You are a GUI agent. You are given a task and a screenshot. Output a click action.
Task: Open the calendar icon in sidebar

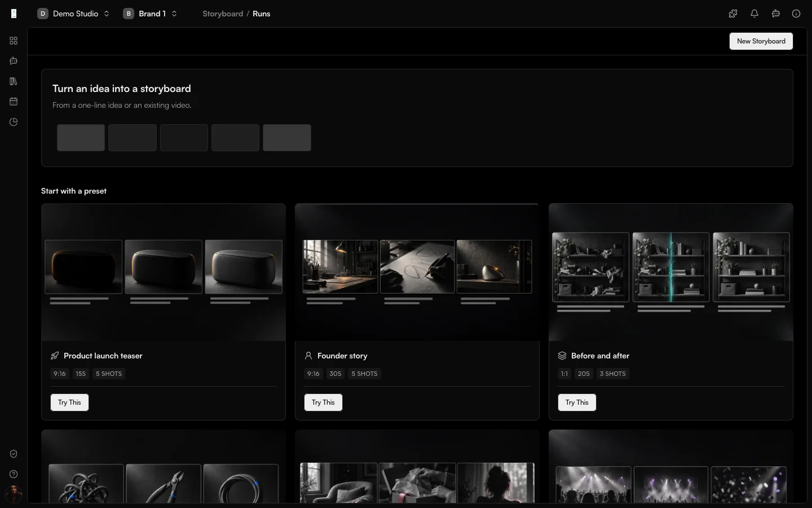click(14, 102)
